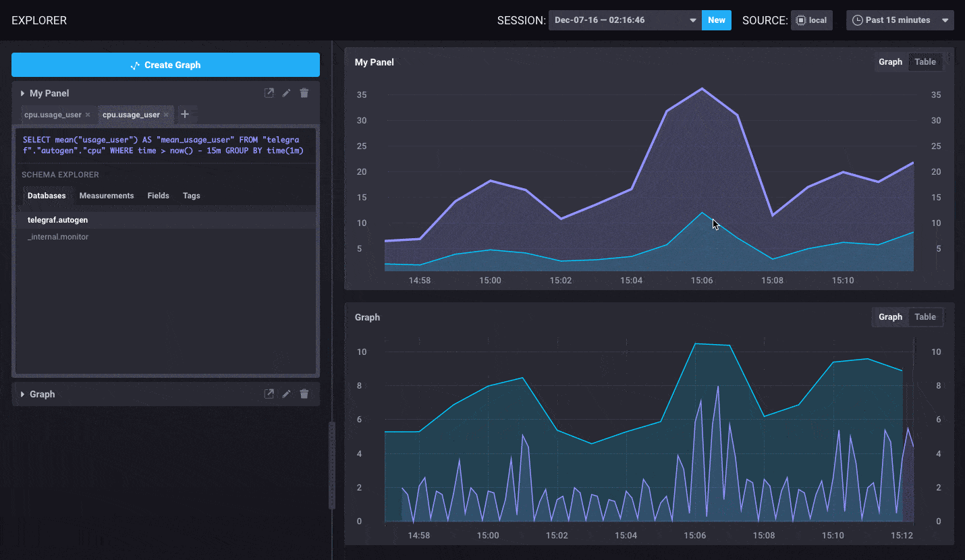Click the Graph panel pop-out icon

coord(269,394)
